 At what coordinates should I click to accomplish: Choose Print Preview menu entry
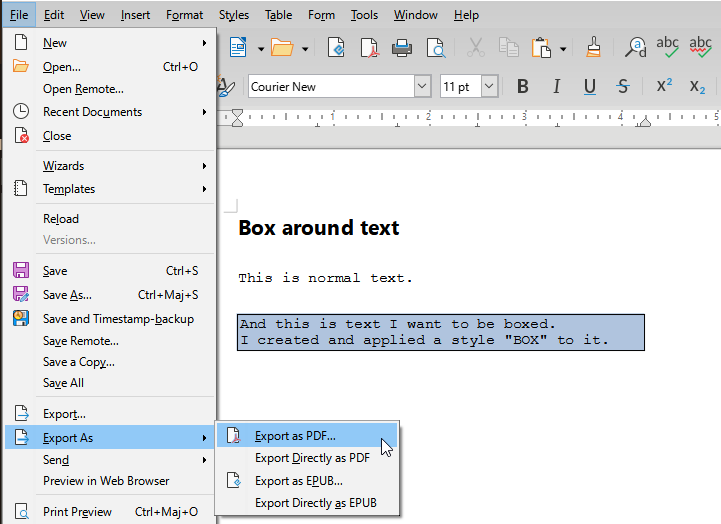tap(110, 512)
